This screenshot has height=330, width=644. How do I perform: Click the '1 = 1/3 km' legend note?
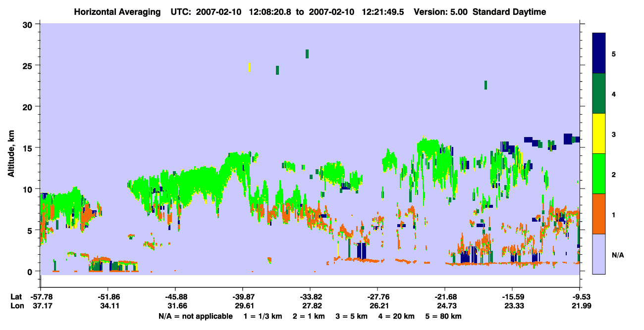[x=264, y=316]
